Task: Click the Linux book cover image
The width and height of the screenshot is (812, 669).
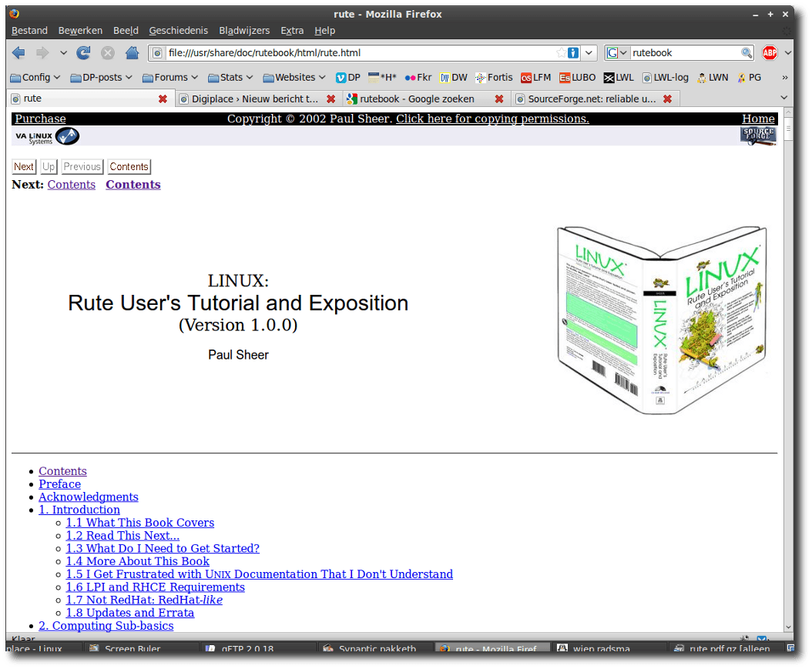Action: [x=662, y=319]
